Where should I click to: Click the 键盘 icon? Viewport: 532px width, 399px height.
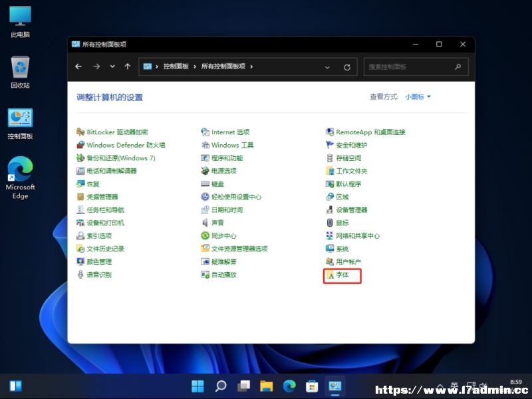[205, 184]
